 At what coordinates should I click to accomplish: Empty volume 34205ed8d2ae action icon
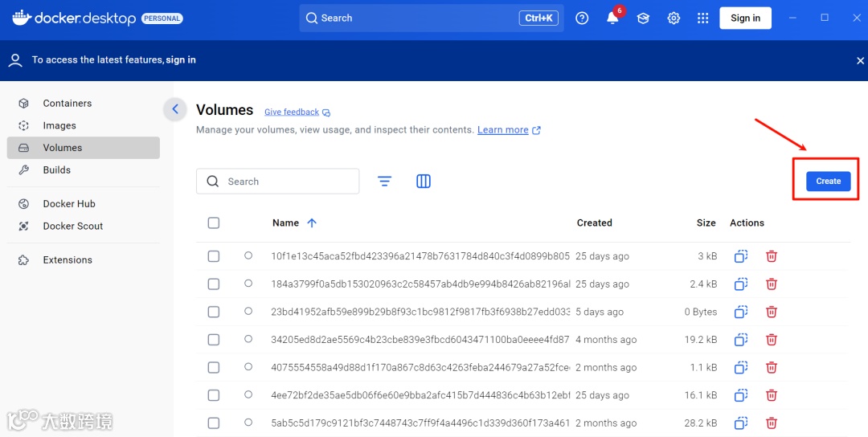click(741, 340)
